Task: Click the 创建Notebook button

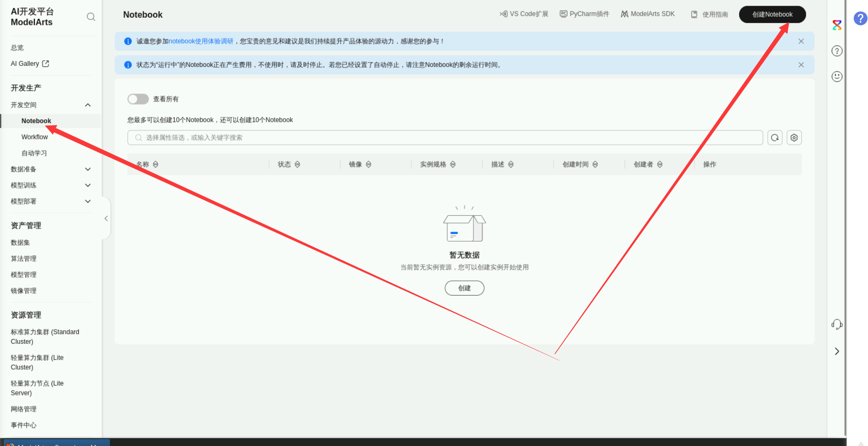Action: pos(772,14)
